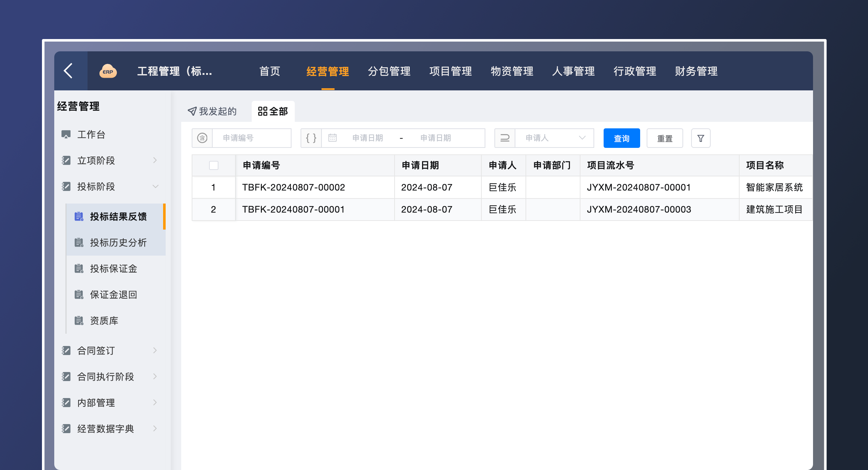Toggle the select-all header checkbox
The height and width of the screenshot is (470, 868).
coord(214,166)
